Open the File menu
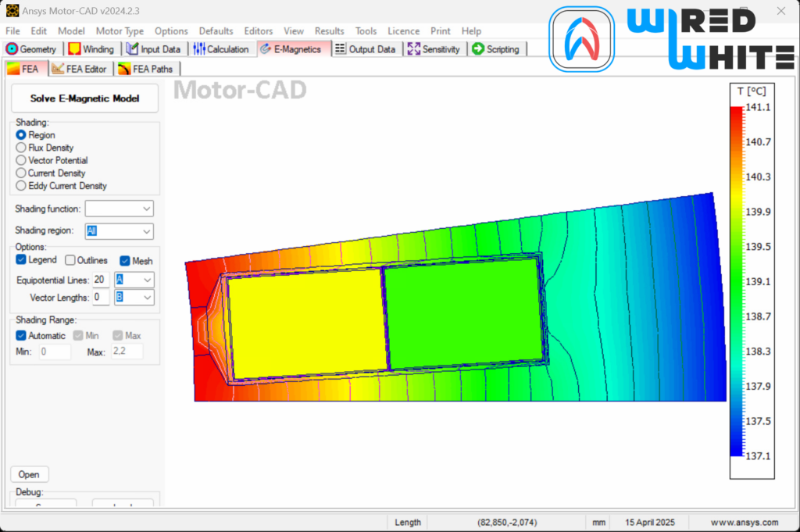This screenshot has width=800, height=532. click(x=12, y=31)
